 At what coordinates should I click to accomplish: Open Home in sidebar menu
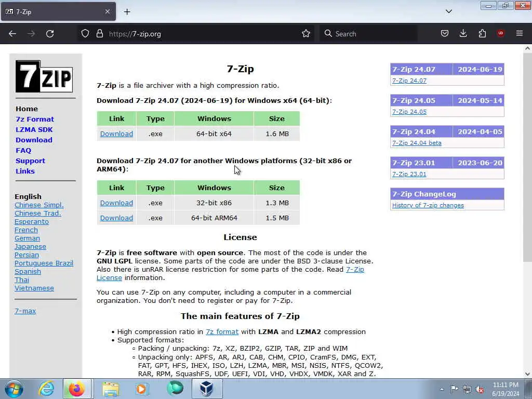[26, 109]
